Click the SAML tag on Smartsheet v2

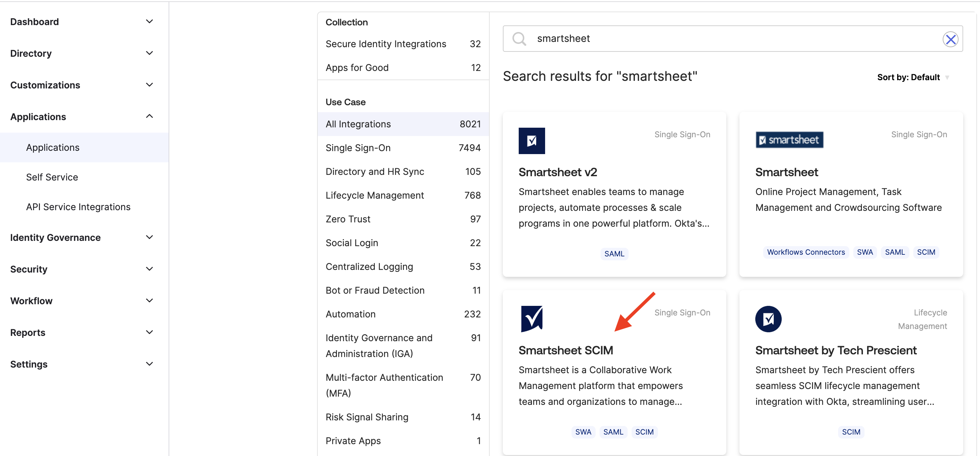coord(614,254)
